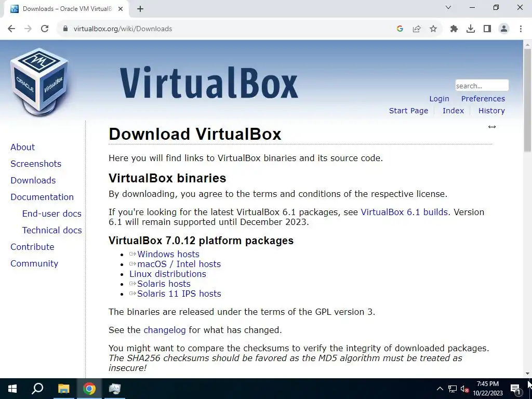
Task: Toggle the side panel icon
Action: pyautogui.click(x=487, y=29)
